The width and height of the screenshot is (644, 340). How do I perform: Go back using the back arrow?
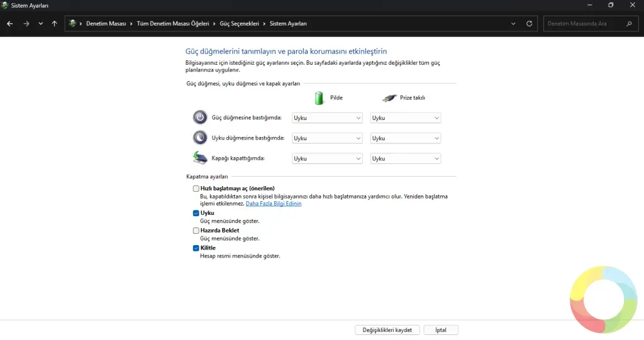[10, 24]
